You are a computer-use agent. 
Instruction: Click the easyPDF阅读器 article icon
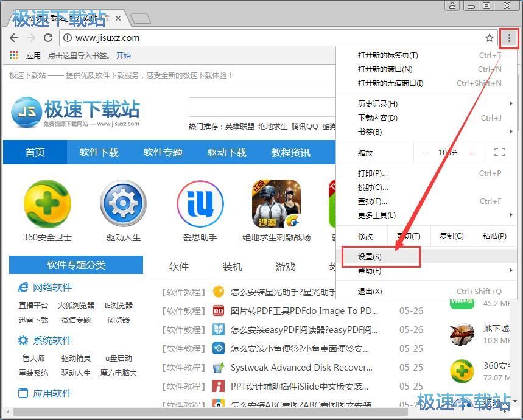219,330
